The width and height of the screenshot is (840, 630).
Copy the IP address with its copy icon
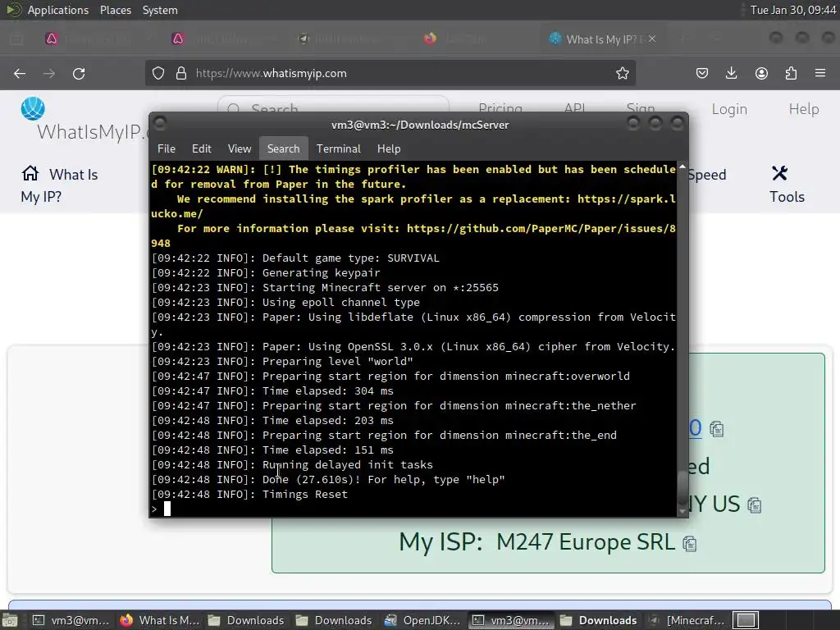716,429
